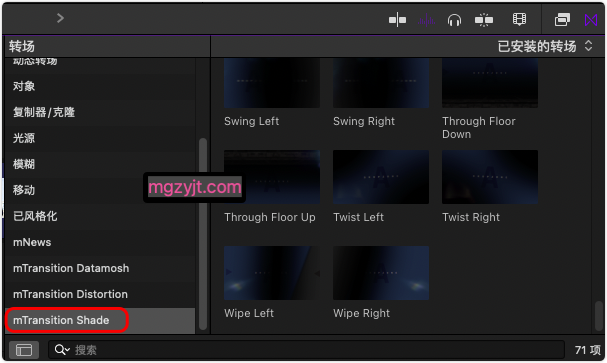Choose the Twist Left transition thumbnail
The width and height of the screenshot is (607, 363).
click(381, 177)
